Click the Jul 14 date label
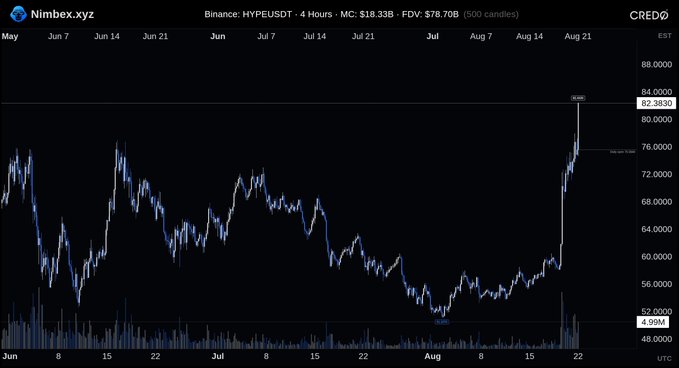679x368 pixels. pos(315,36)
